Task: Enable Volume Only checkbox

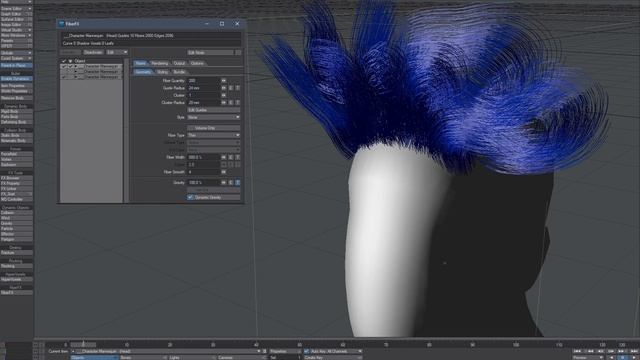Action: [190, 128]
